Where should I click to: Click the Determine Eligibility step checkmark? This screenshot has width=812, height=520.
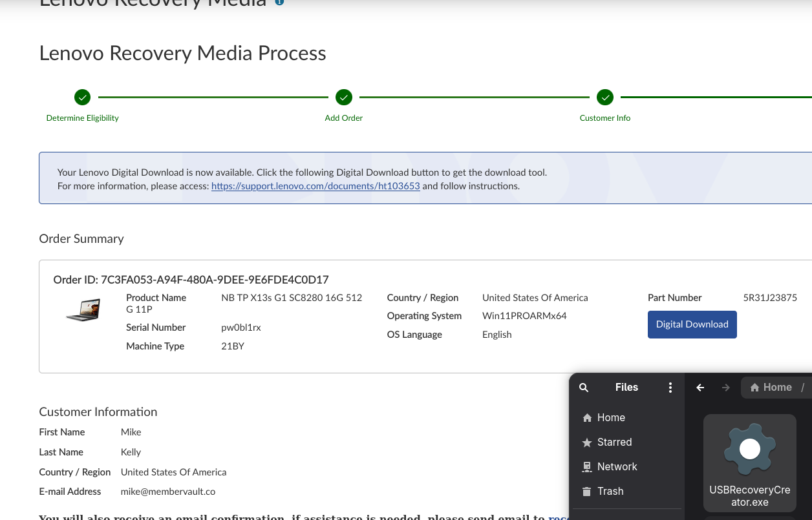[x=82, y=98]
